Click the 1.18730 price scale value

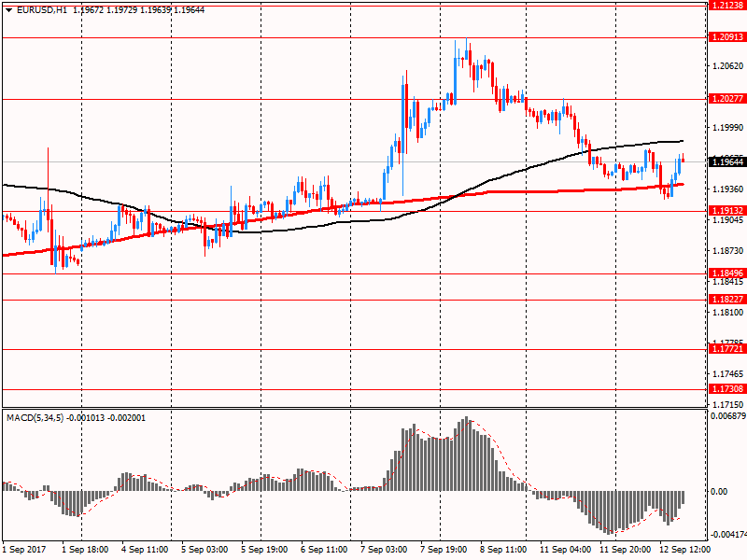[x=727, y=250]
